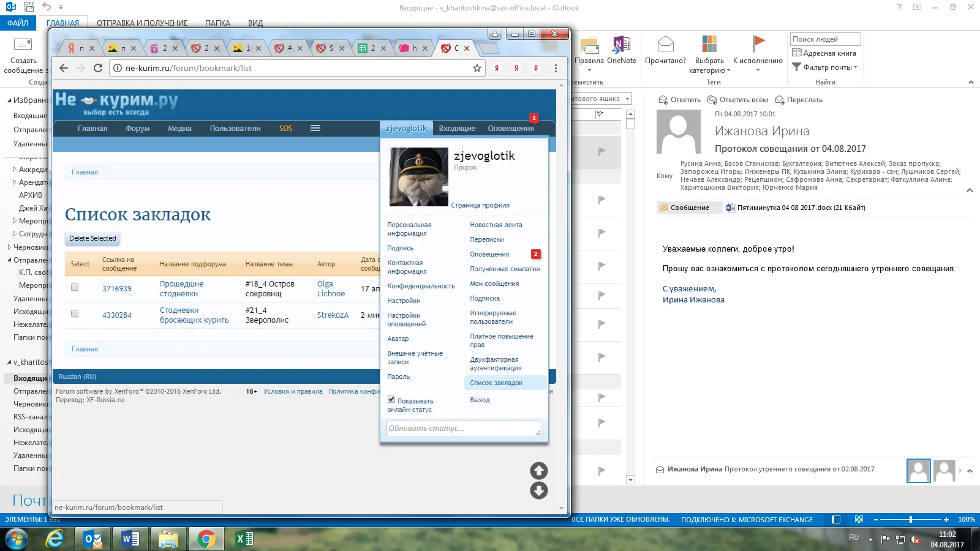The image size is (980, 551).
Task: Open Пользователи in the forum navigation bar
Action: click(235, 129)
